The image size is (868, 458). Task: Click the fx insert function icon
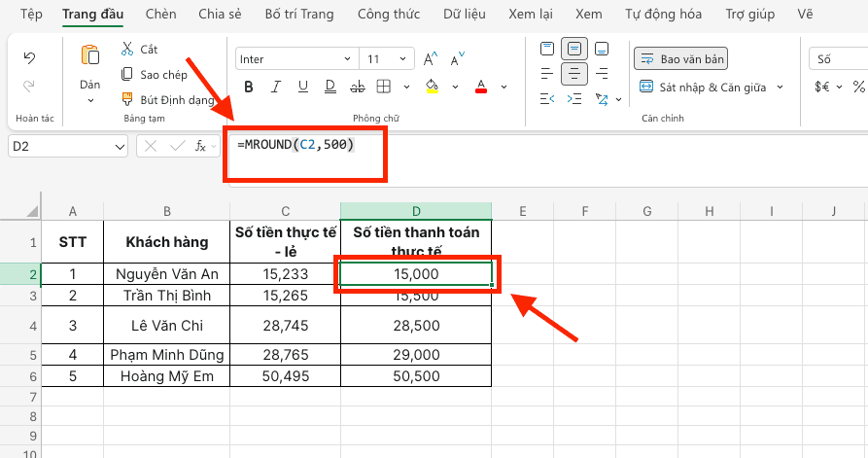pos(200,146)
